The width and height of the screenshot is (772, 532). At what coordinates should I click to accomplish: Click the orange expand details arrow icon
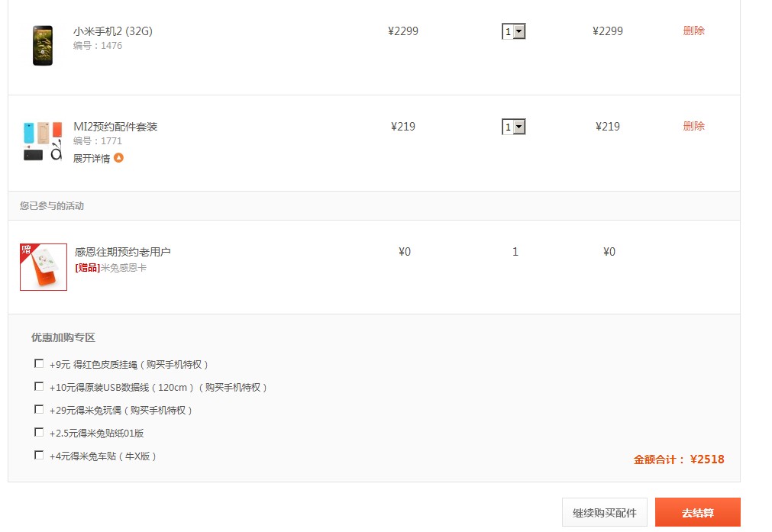pyautogui.click(x=118, y=158)
